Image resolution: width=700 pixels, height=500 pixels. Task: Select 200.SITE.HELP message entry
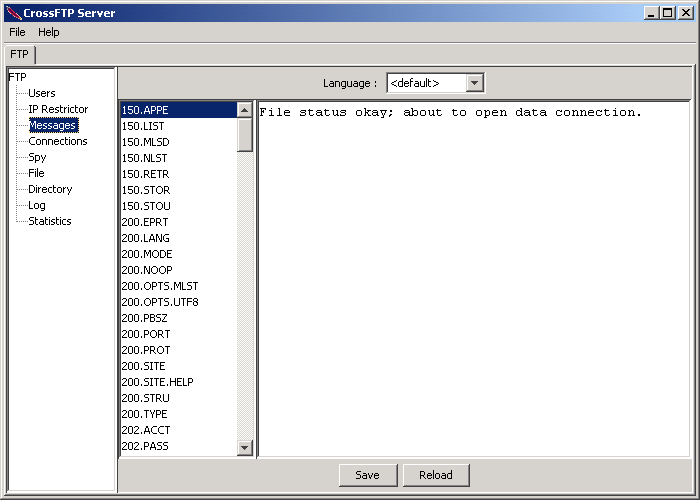(179, 382)
